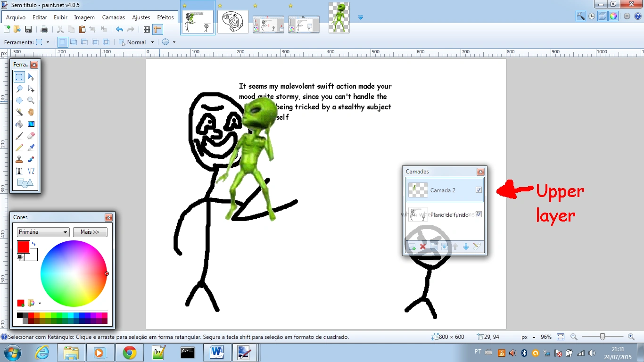
Task: Select the Magic Wand tool
Action: [19, 112]
